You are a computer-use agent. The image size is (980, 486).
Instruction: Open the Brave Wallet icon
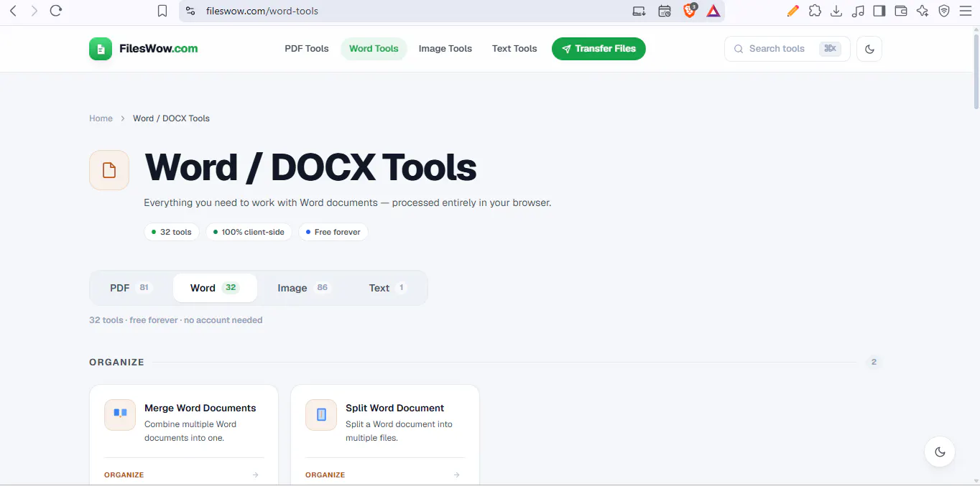[901, 11]
